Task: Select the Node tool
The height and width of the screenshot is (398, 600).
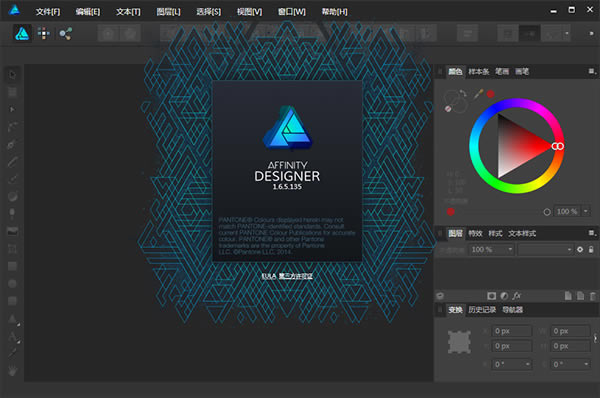Action: click(x=12, y=109)
